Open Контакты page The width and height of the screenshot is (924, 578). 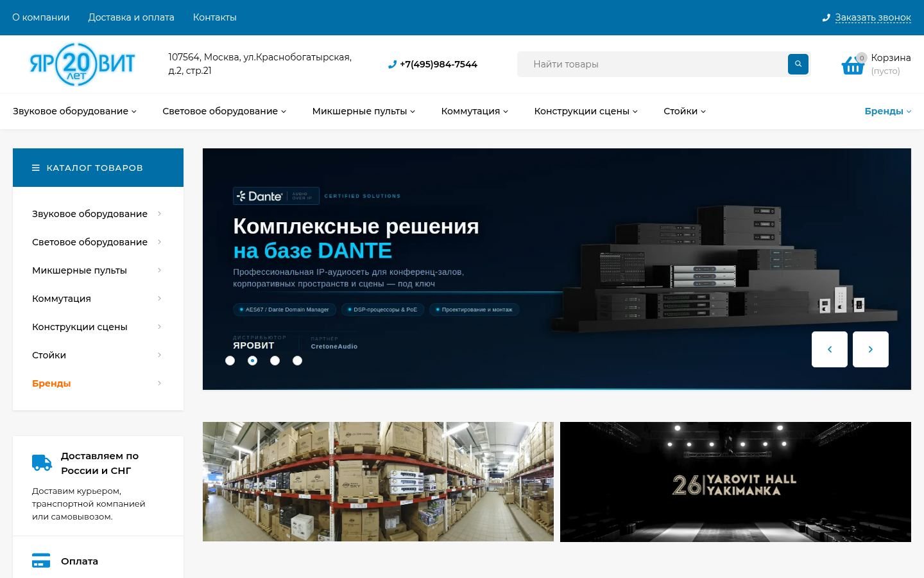[x=215, y=17]
